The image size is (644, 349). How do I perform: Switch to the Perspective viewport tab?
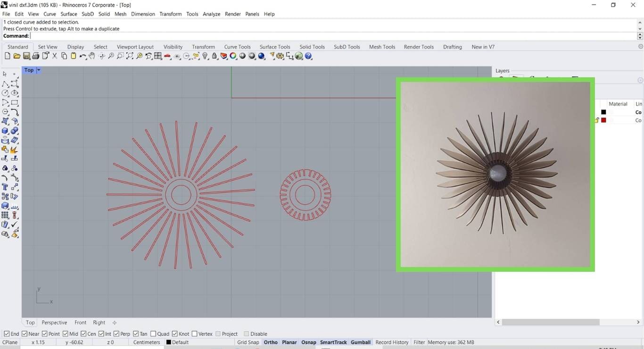pyautogui.click(x=54, y=323)
